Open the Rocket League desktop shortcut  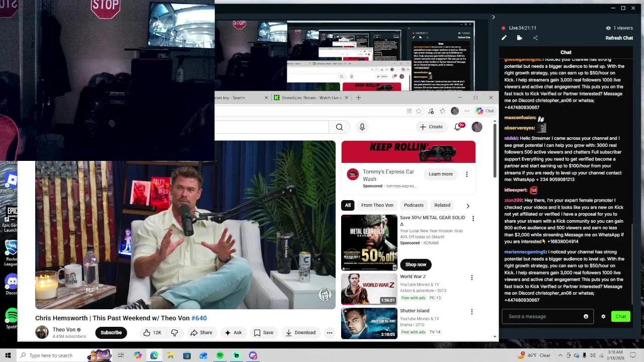pyautogui.click(x=11, y=253)
